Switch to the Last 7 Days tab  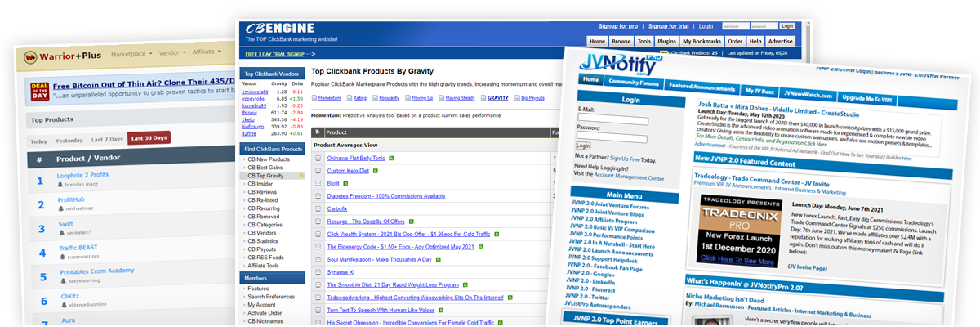pyautogui.click(x=107, y=141)
